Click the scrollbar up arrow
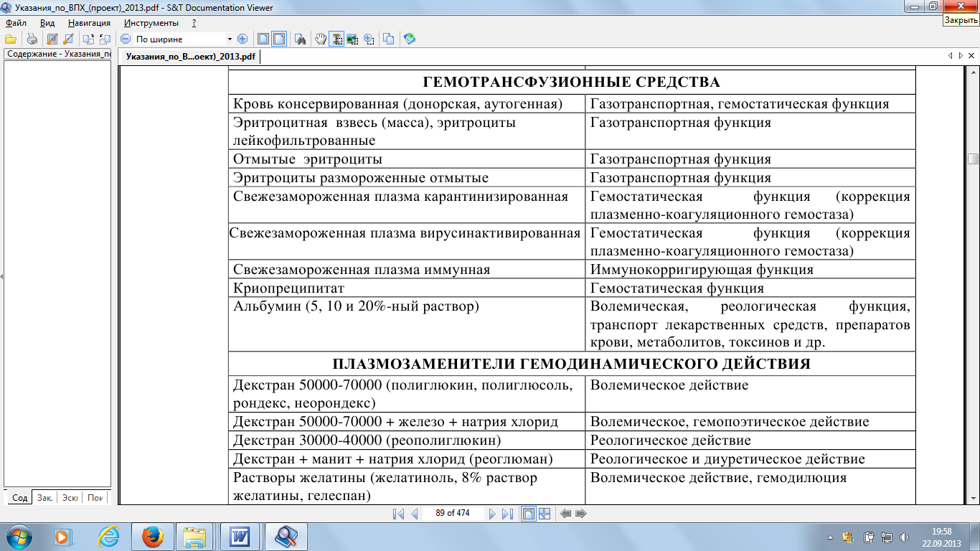 point(973,72)
